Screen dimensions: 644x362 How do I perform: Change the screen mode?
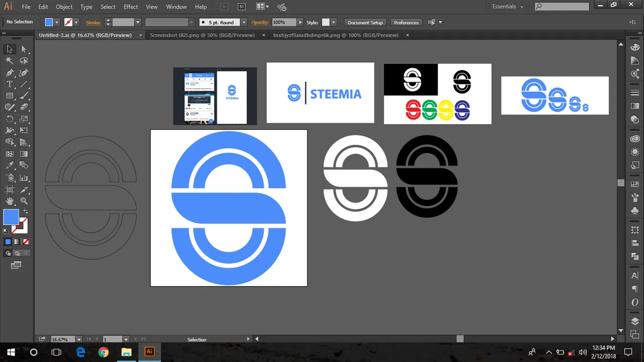pos(16,265)
